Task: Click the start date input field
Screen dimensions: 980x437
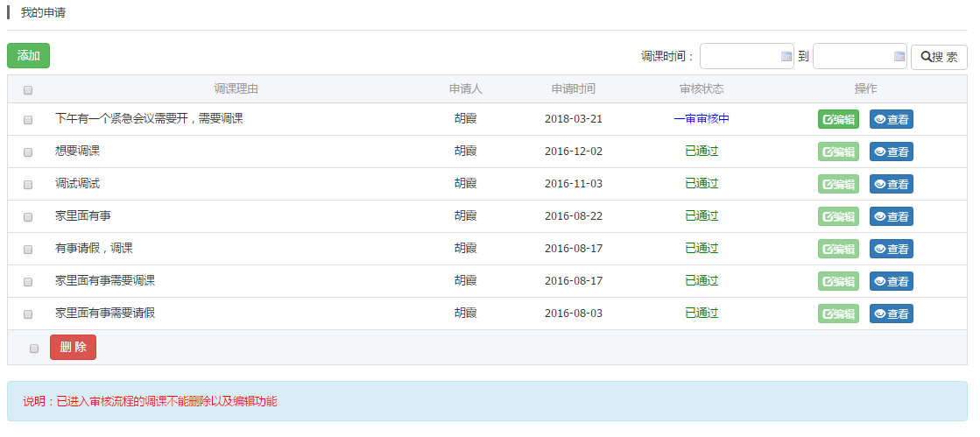Action: pos(740,57)
